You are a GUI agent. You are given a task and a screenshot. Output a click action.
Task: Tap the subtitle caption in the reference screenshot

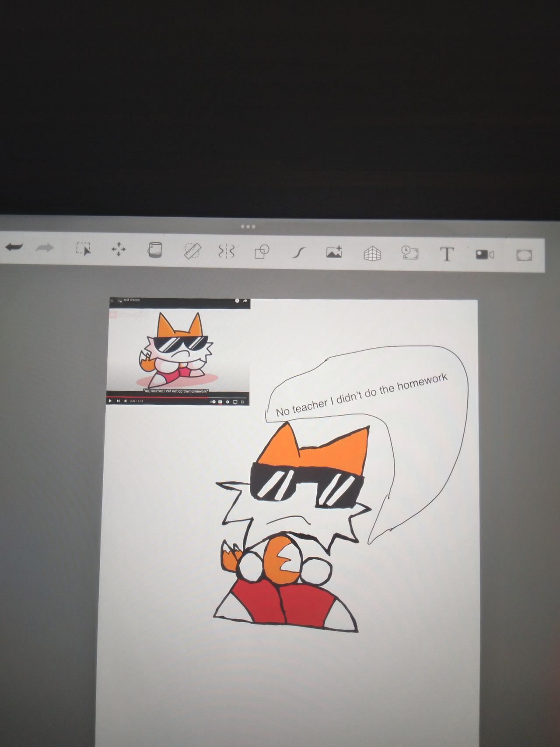point(176,391)
